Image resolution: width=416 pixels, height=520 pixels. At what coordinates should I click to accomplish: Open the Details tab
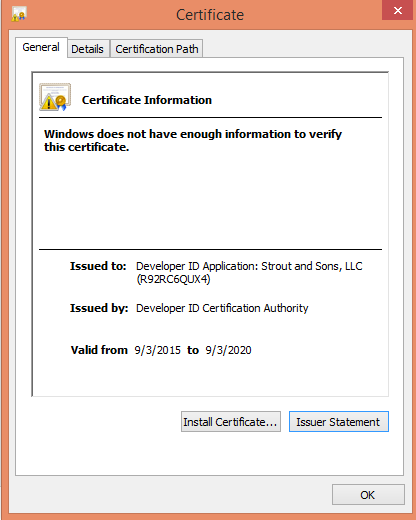pos(88,49)
